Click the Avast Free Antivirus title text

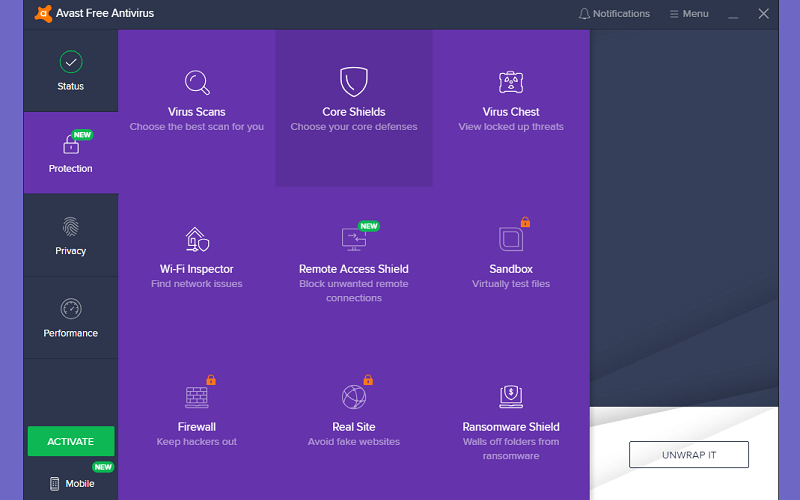click(105, 13)
